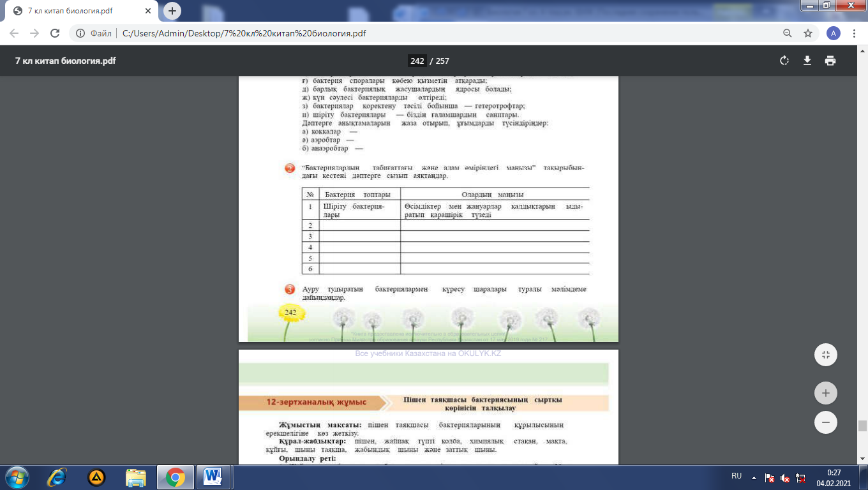Open Chrome's three-dot menu
Screen dimensions: 868x490
pyautogui.click(x=854, y=33)
